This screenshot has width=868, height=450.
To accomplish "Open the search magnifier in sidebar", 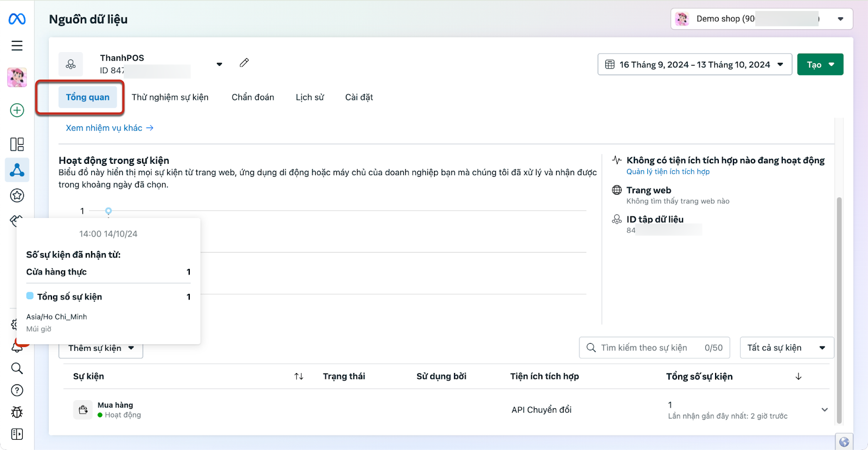I will [17, 369].
